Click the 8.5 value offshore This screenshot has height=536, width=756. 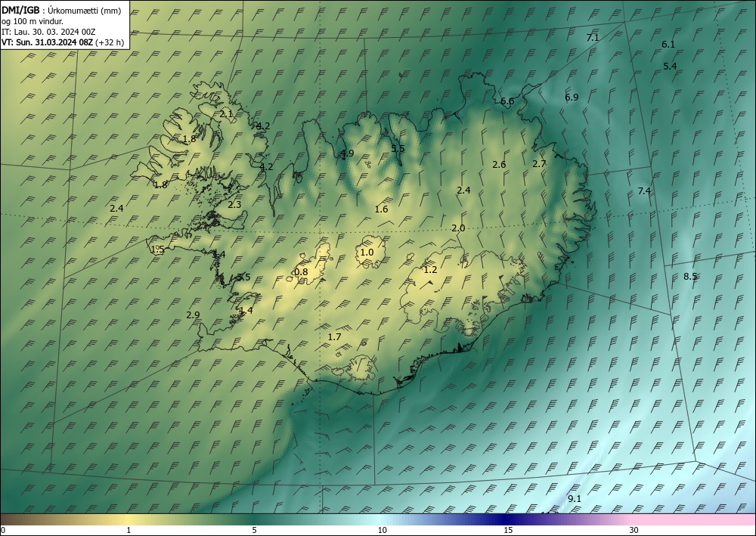coord(690,277)
